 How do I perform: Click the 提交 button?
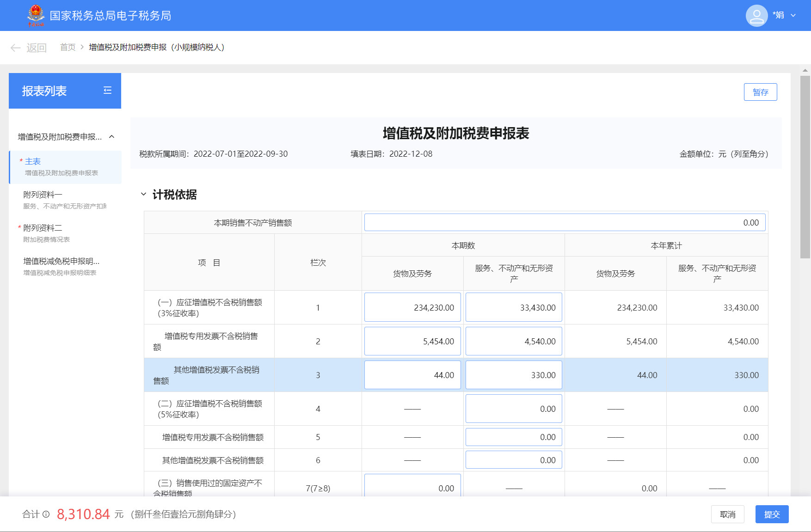pos(772,514)
